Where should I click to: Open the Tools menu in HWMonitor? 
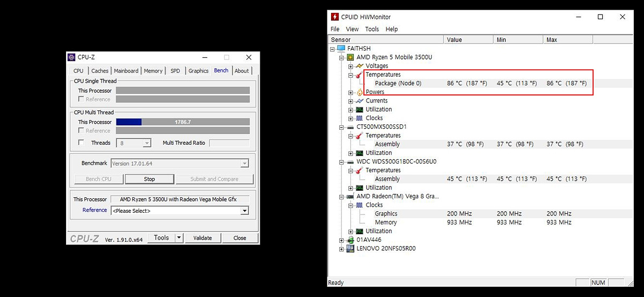pyautogui.click(x=372, y=29)
